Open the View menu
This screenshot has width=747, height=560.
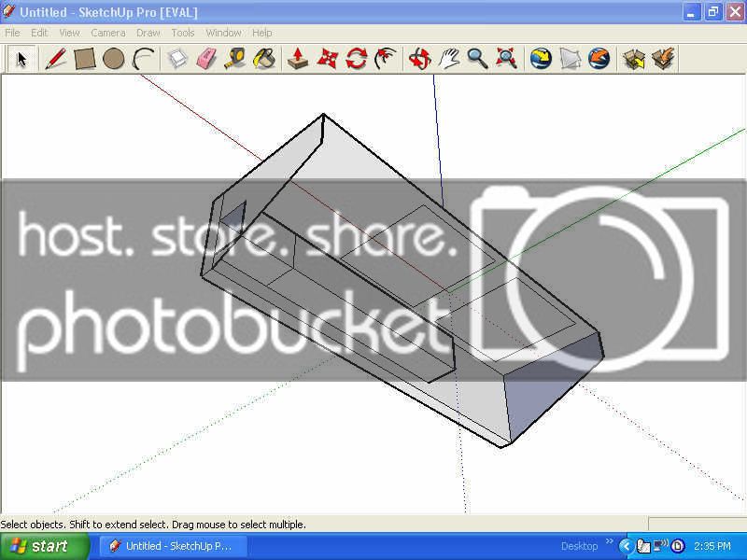click(69, 33)
